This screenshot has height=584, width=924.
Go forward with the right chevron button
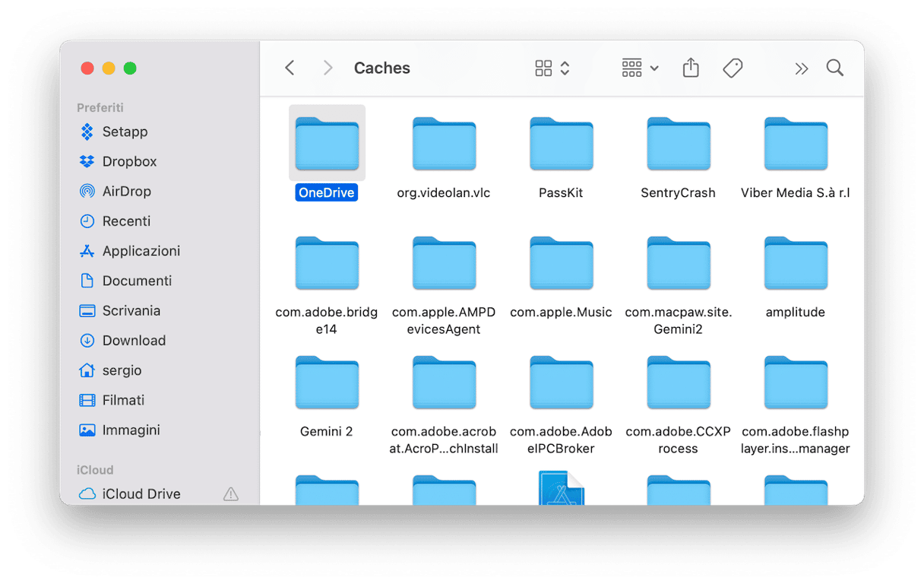click(328, 68)
